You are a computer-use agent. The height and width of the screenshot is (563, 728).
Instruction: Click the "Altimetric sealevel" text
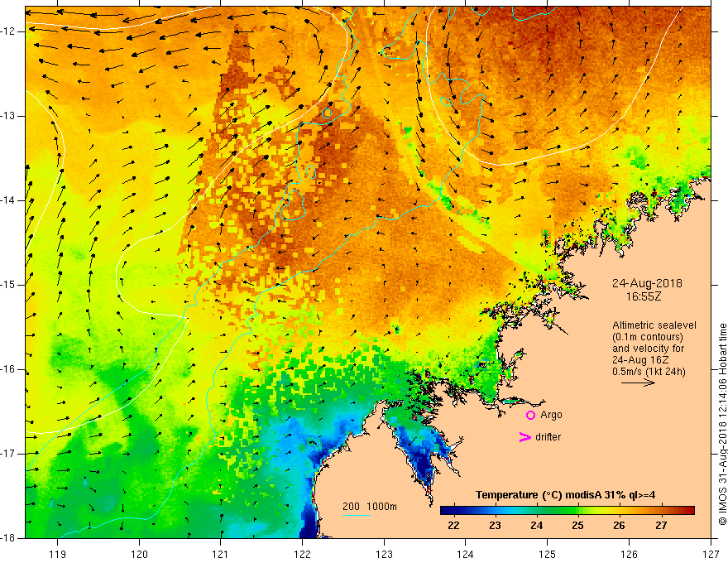(654, 325)
